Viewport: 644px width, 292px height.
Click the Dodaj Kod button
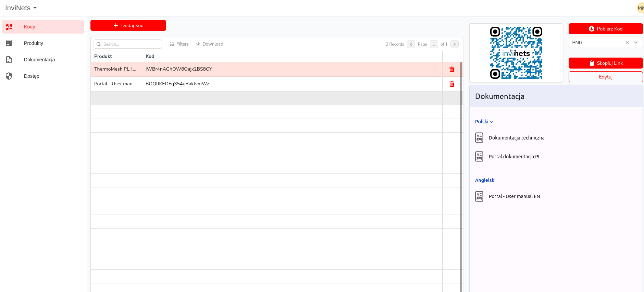128,25
